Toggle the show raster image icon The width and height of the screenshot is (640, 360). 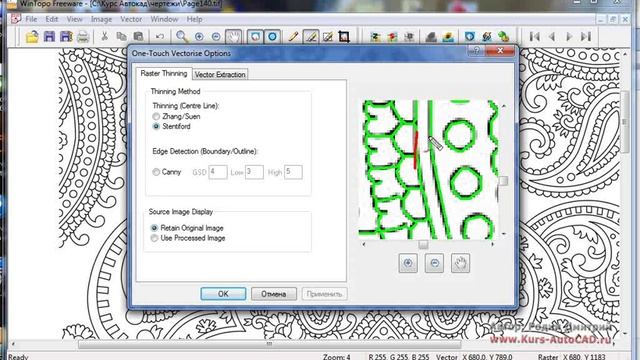[256, 37]
